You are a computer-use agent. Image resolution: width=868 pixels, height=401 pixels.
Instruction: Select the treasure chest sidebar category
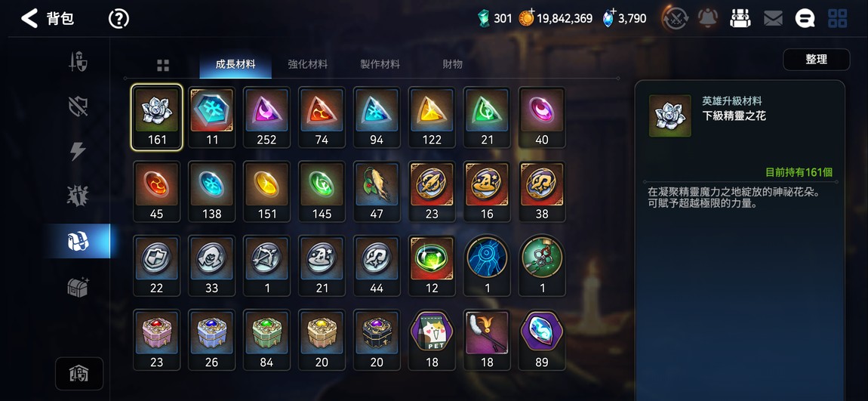click(x=78, y=287)
